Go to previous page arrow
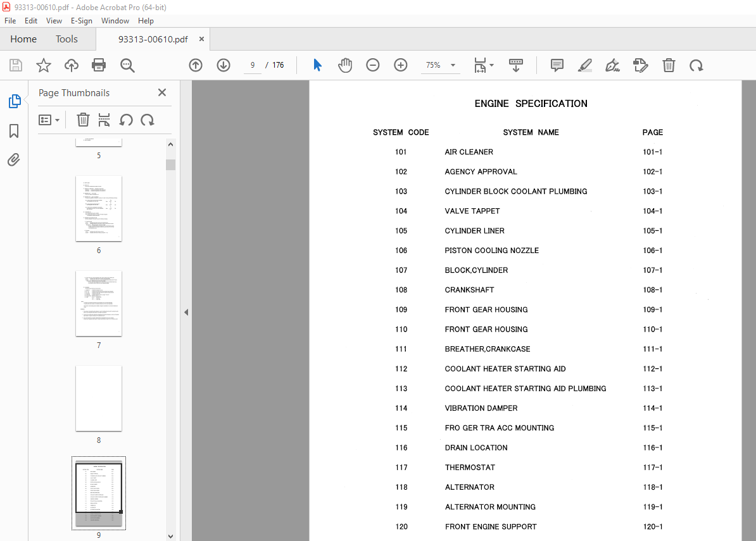The width and height of the screenshot is (756, 541). (196, 65)
